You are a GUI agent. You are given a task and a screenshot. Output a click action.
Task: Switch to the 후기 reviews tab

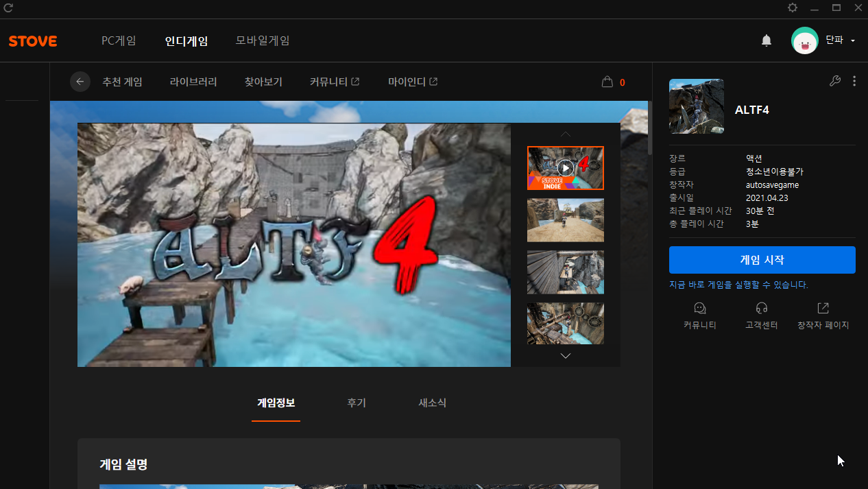[357, 403]
